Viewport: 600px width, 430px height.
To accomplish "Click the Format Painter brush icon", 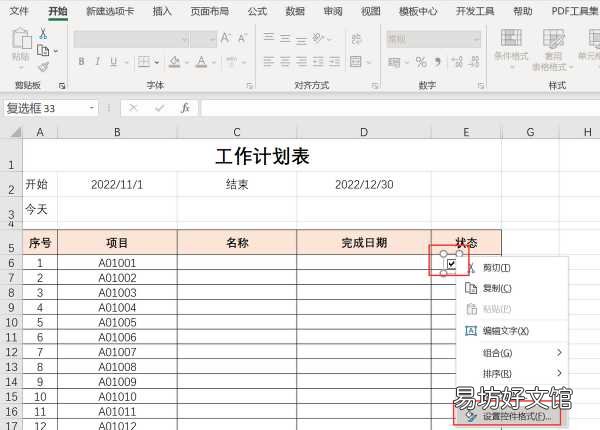I will 43,67.
